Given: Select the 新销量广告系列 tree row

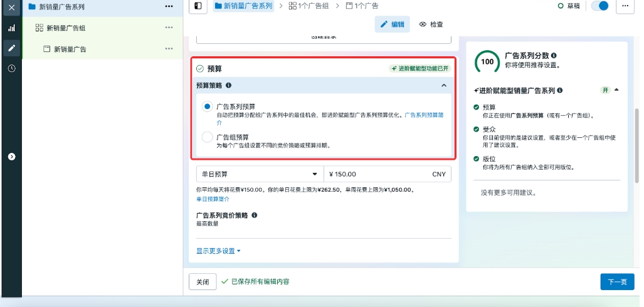Looking at the screenshot, I should 102,7.
